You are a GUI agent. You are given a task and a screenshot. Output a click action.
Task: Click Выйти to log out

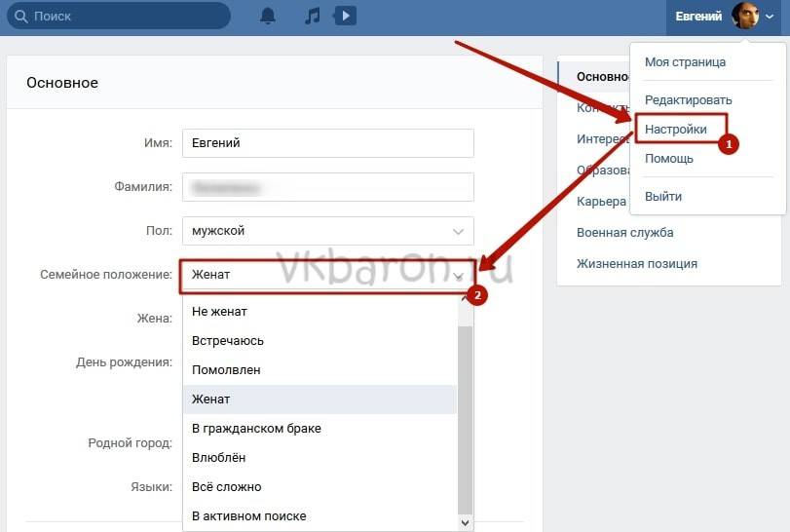(x=663, y=196)
